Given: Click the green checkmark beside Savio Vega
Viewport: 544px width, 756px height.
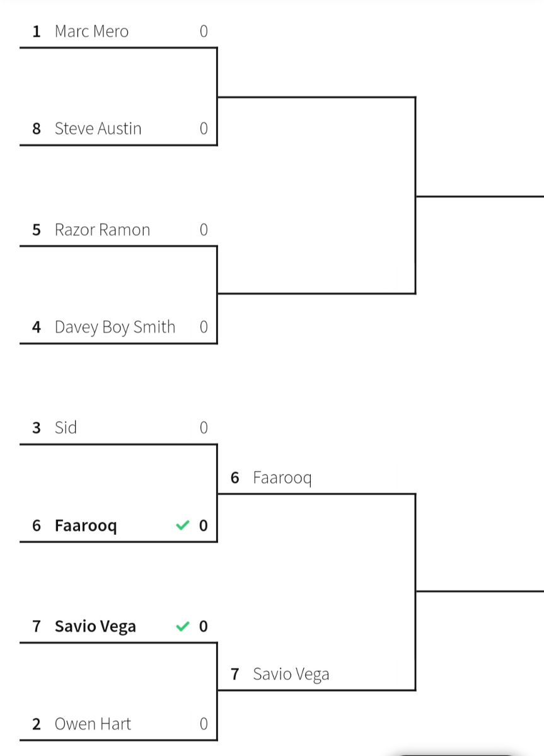Looking at the screenshot, I should pos(182,626).
